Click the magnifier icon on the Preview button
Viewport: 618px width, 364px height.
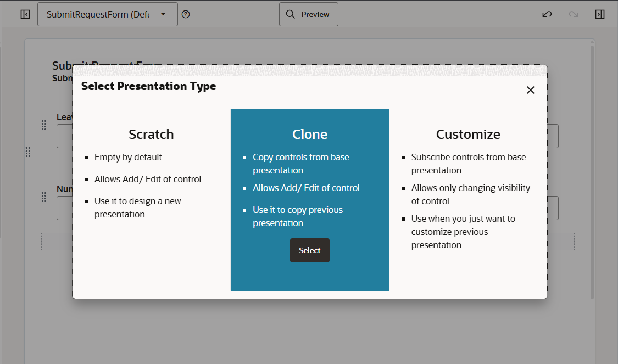tap(289, 14)
